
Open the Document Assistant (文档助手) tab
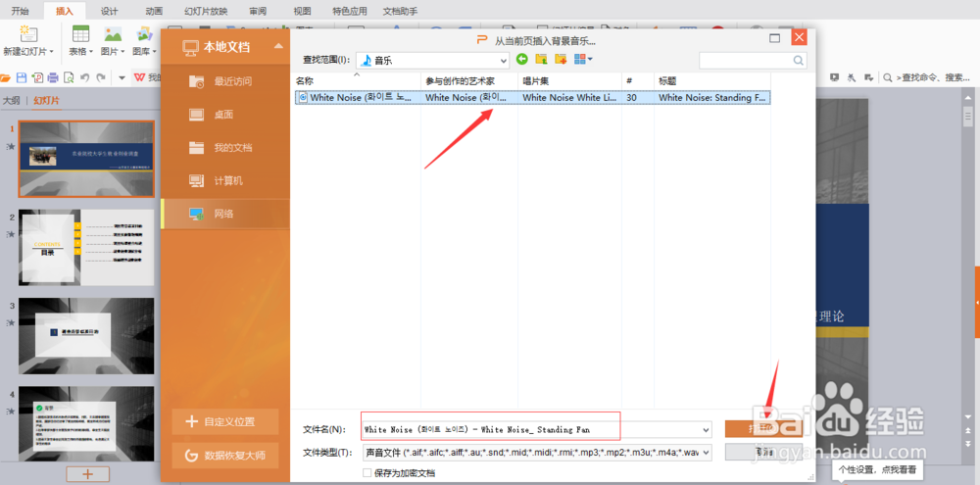(401, 11)
